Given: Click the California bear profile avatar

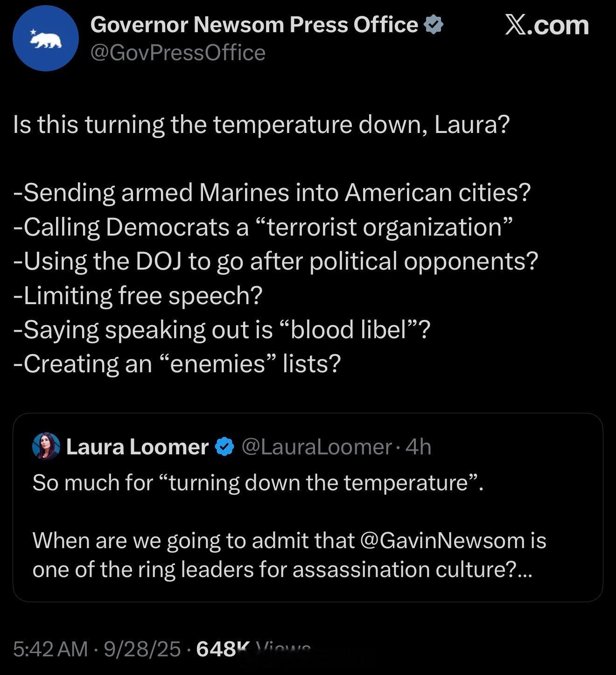Looking at the screenshot, I should (45, 38).
